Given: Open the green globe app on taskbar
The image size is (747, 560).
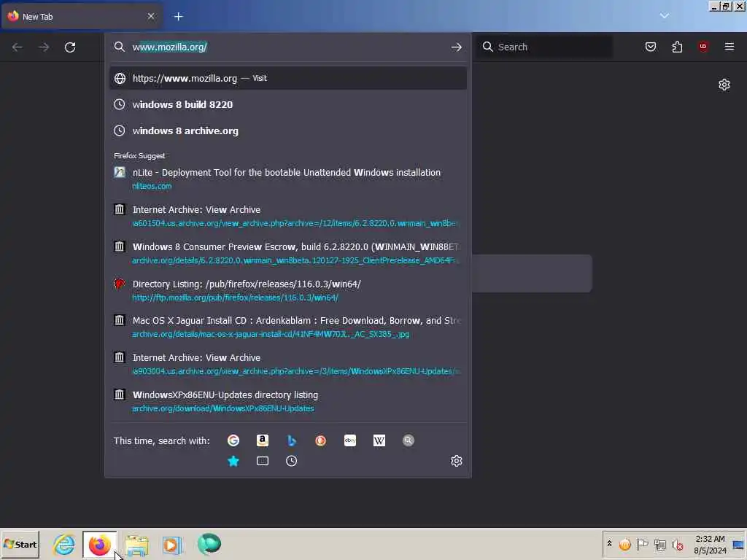Looking at the screenshot, I should [209, 544].
